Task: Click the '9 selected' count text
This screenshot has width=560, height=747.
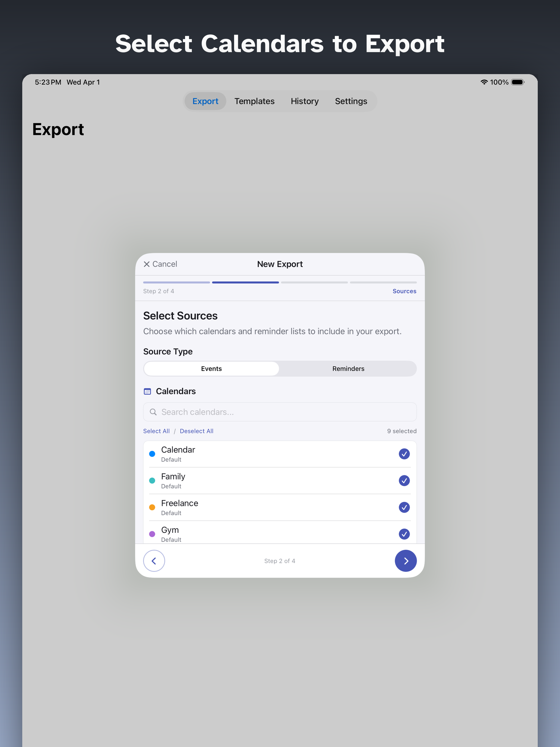Action: (402, 431)
